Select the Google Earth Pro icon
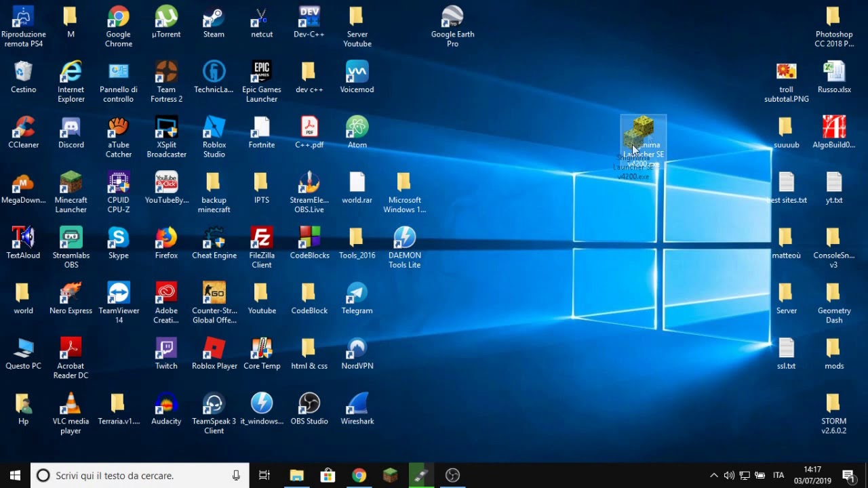This screenshot has height=488, width=868. [452, 27]
